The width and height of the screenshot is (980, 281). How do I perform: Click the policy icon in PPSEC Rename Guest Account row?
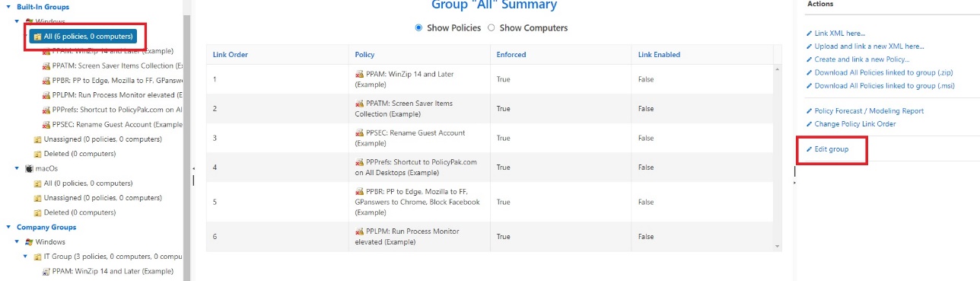pyautogui.click(x=359, y=133)
